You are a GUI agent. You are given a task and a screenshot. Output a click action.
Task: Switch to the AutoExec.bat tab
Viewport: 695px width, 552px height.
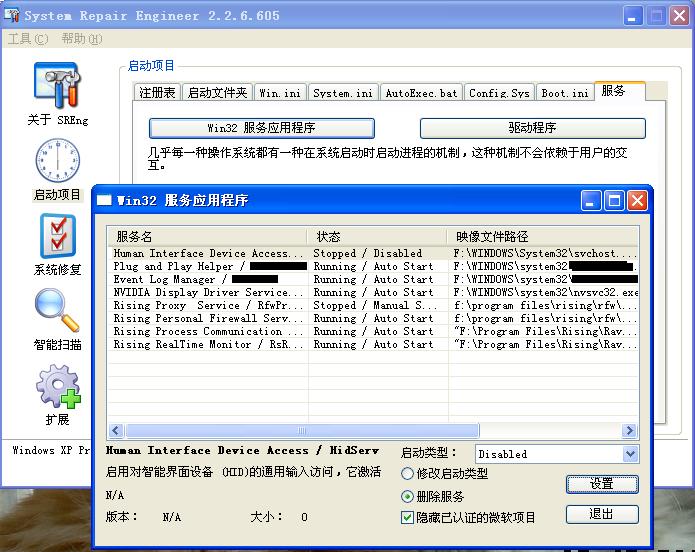pyautogui.click(x=421, y=92)
